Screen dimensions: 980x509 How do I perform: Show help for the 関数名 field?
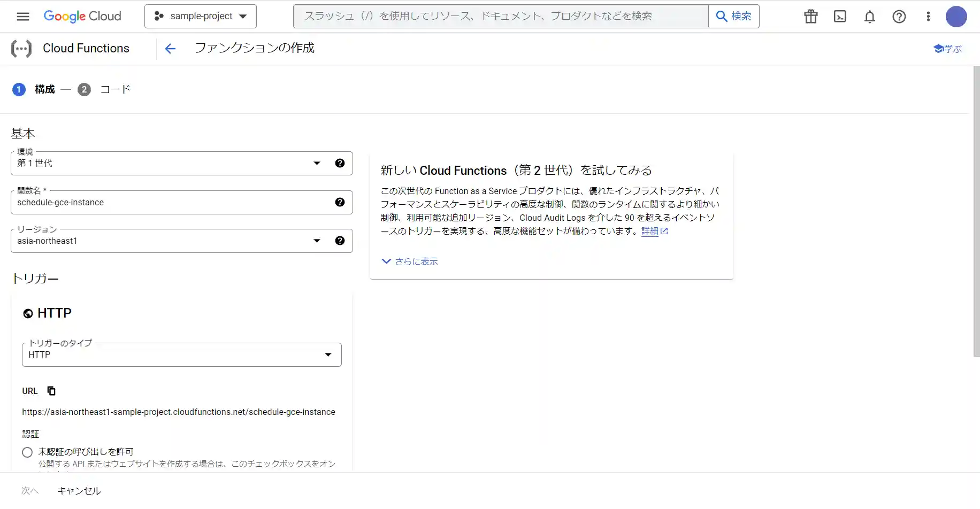click(340, 202)
